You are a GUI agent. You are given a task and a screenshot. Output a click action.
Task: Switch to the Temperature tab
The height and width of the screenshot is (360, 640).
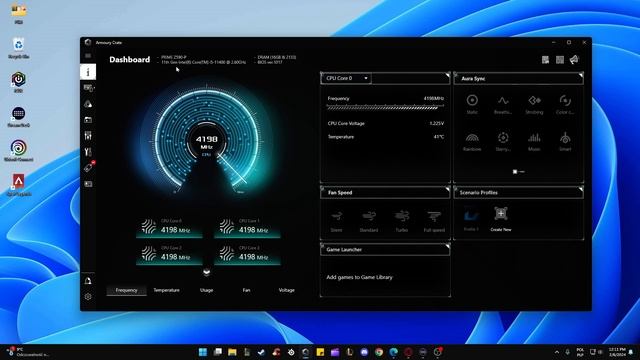click(167, 290)
